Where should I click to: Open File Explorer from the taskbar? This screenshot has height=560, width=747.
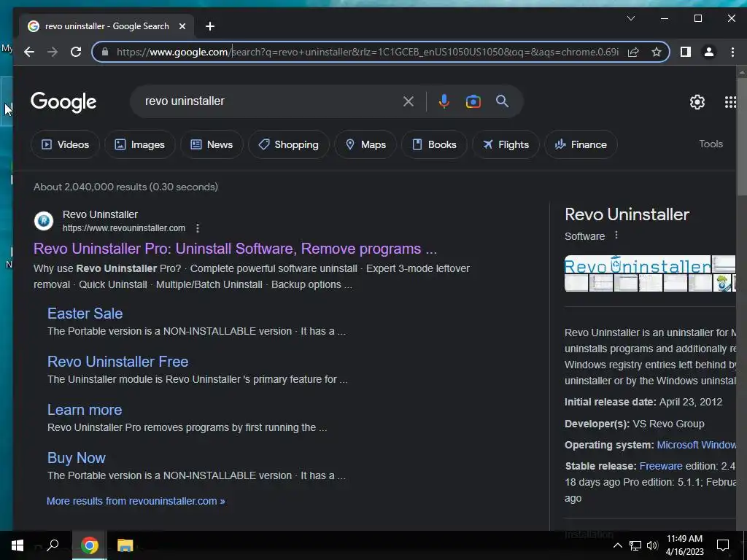125,545
